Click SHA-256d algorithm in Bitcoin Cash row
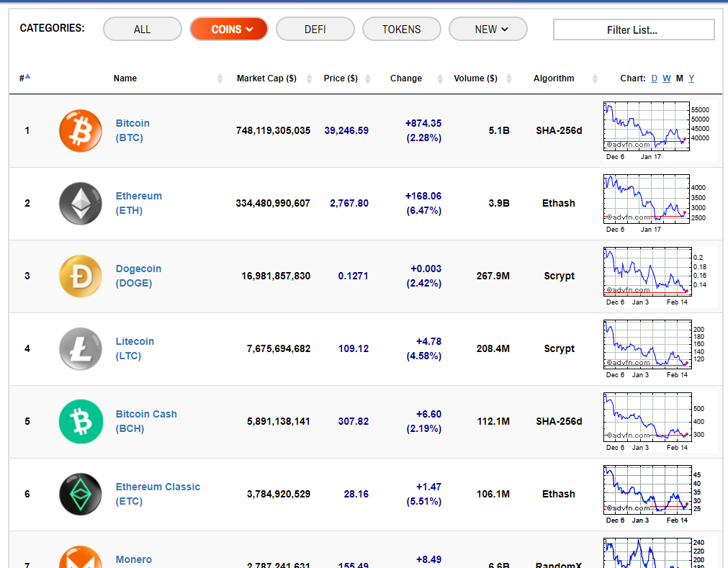This screenshot has height=568, width=728. click(x=559, y=421)
